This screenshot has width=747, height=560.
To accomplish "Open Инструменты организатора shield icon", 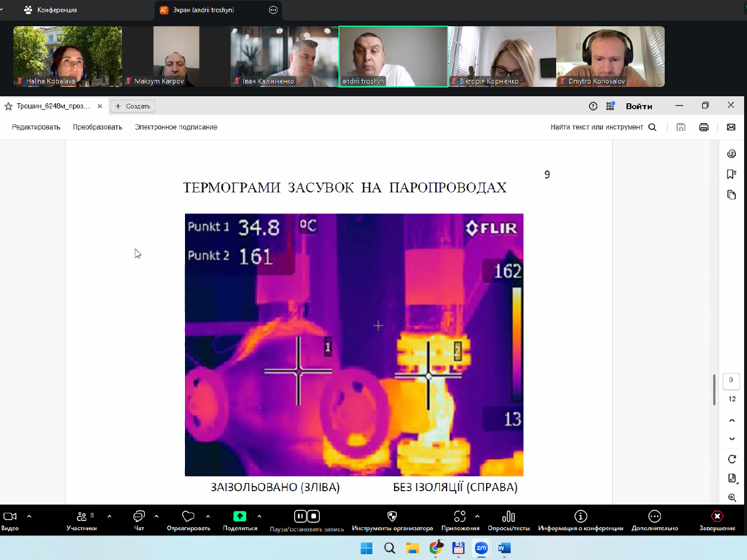I will click(392, 517).
